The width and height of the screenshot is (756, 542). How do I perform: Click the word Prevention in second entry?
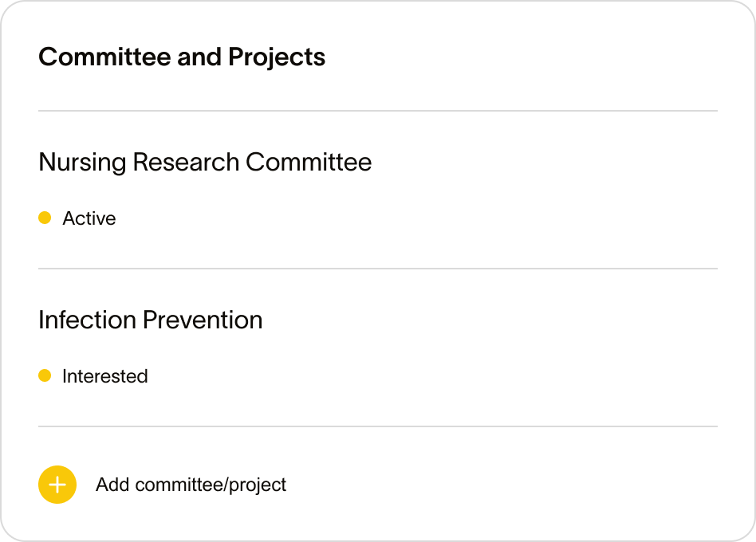click(203, 320)
